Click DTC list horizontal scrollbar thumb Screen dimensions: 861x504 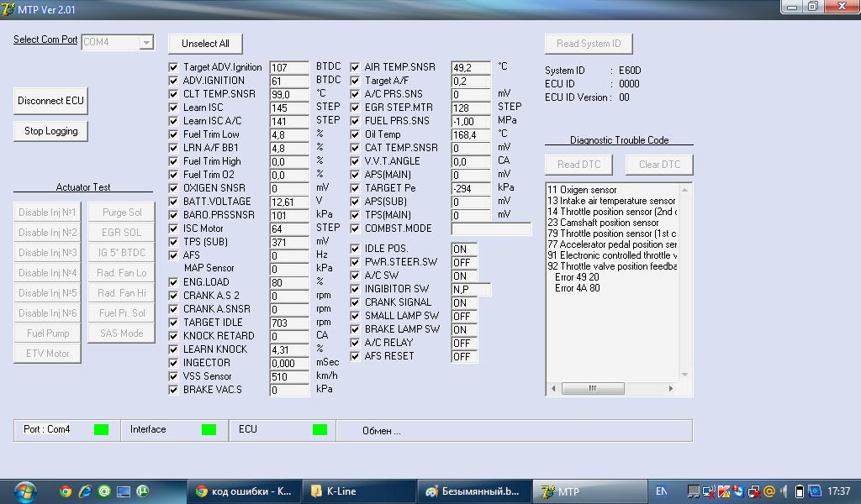(x=593, y=388)
